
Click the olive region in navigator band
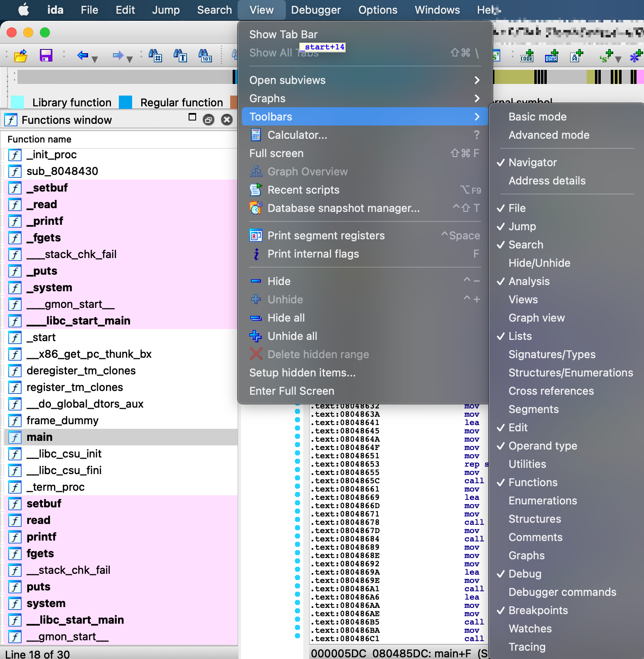point(514,77)
